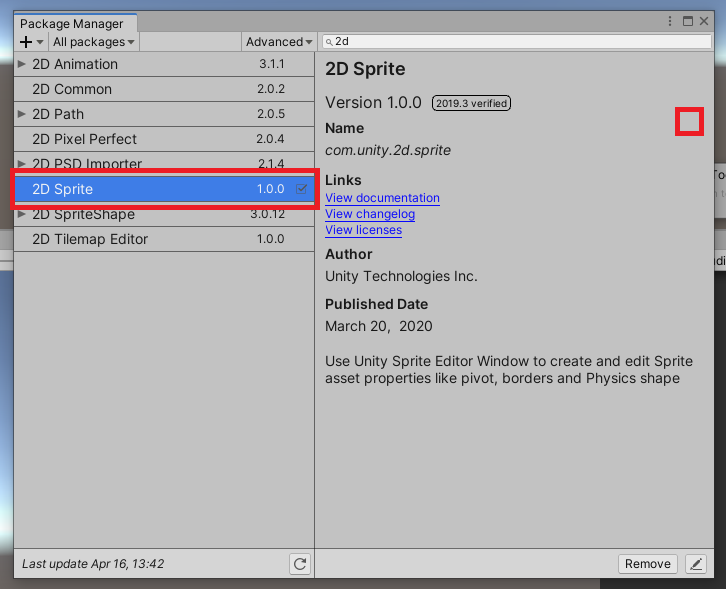Image resolution: width=726 pixels, height=589 pixels.
Task: Open the Advanced dropdown
Action: [x=279, y=42]
